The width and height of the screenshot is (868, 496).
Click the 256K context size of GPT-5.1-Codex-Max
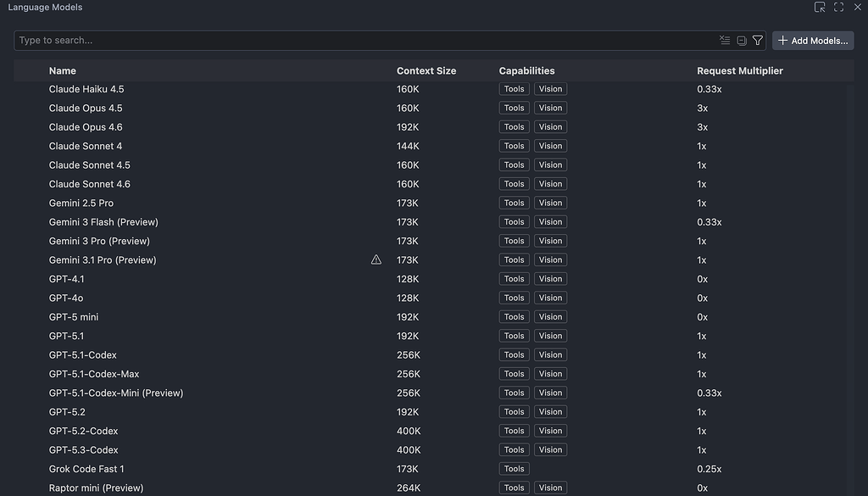coord(409,374)
